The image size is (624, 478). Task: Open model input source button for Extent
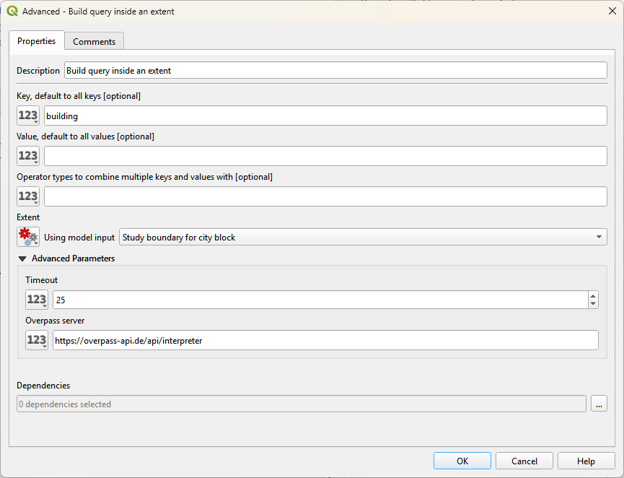coord(28,237)
